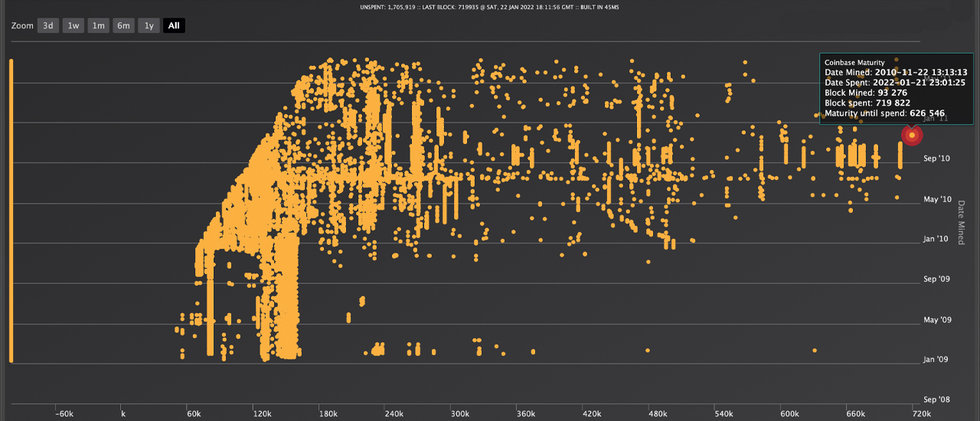This screenshot has width=980, height=421.
Task: Click the -60k x-axis label
Action: (x=64, y=414)
